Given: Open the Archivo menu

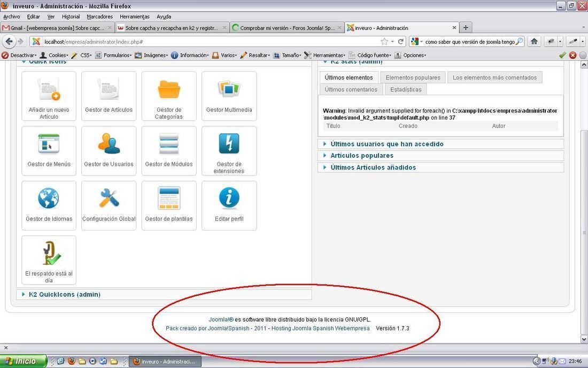Looking at the screenshot, I should [12, 17].
